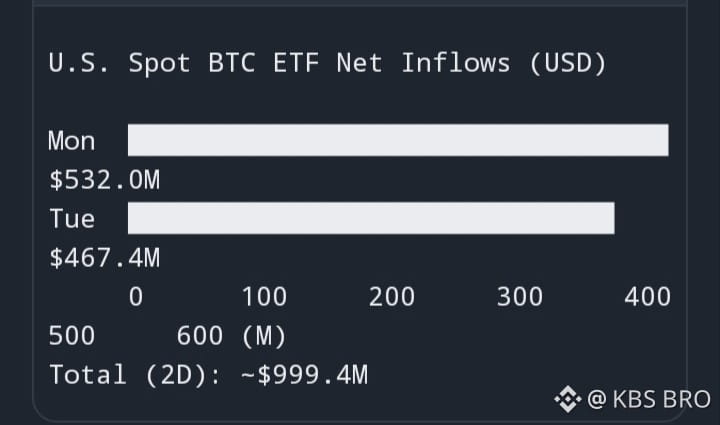The height and width of the screenshot is (425, 720).
Task: Open the @ KBS BRO profile link
Action: tap(649, 399)
